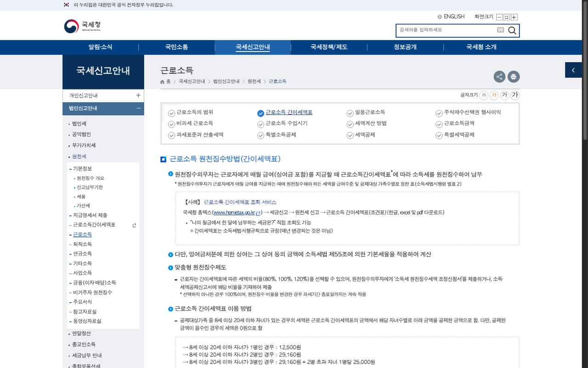588x368 pixels.
Task: Select 특별세액공제 option
Action: pyautogui.click(x=455, y=135)
